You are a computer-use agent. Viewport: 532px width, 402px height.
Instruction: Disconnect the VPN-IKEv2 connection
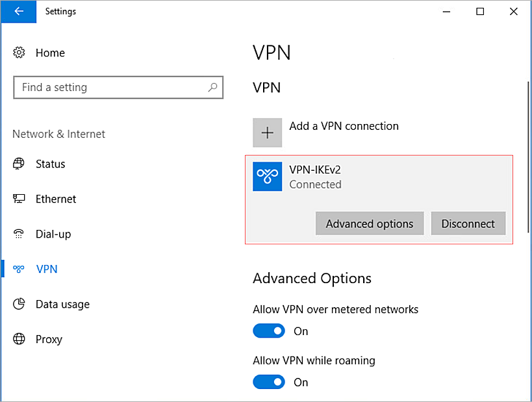[468, 223]
